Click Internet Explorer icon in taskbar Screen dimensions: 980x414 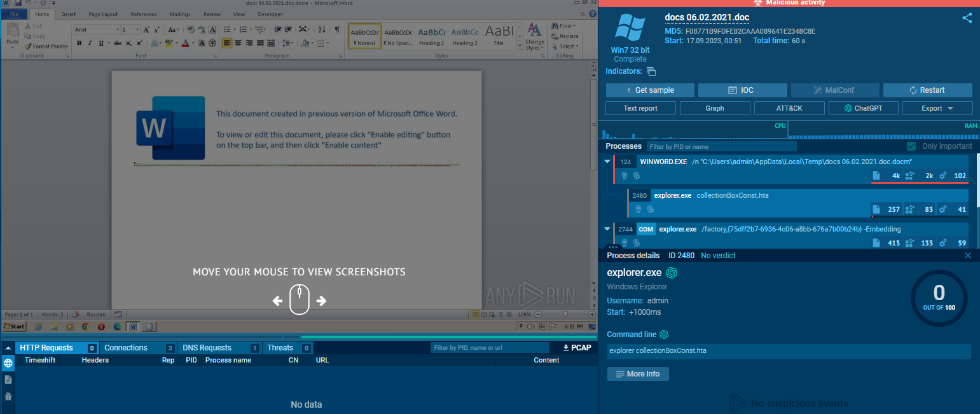point(38,326)
